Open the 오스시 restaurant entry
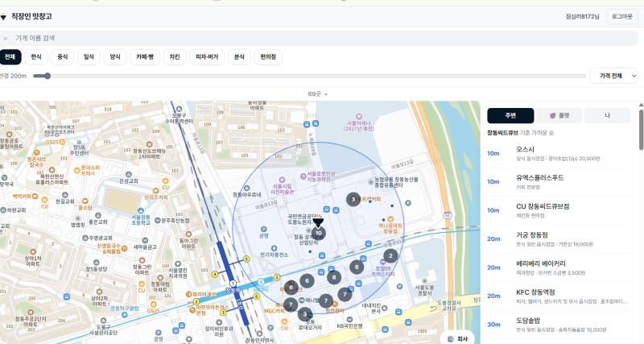The height and width of the screenshot is (344, 644). click(559, 154)
